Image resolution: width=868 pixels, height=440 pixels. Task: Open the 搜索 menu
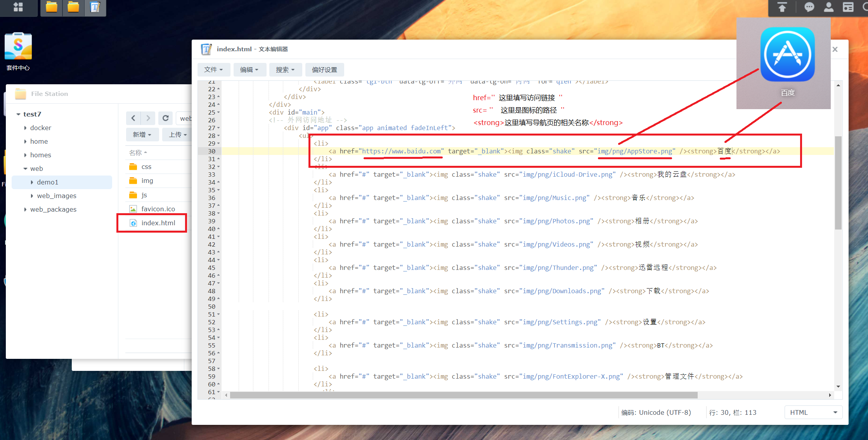click(285, 70)
